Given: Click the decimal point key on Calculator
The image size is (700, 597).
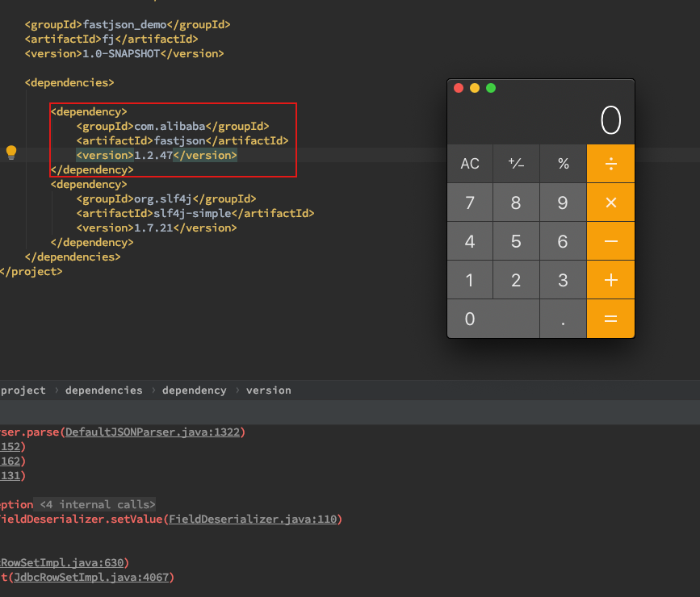Looking at the screenshot, I should [x=564, y=319].
